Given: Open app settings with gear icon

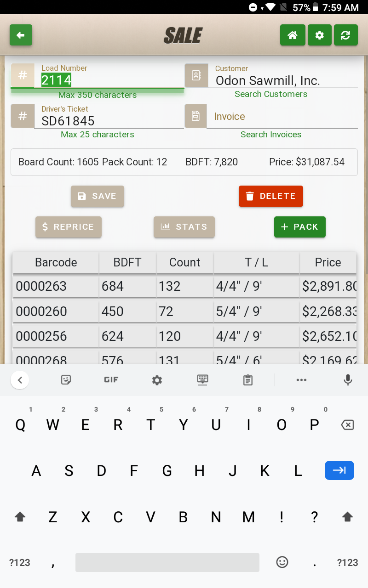Looking at the screenshot, I should [319, 35].
